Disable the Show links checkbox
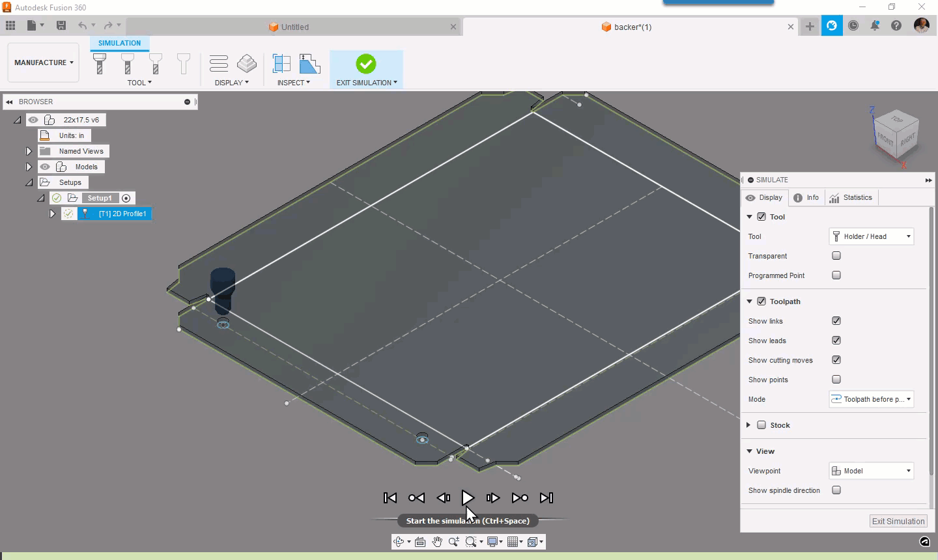 836,321
